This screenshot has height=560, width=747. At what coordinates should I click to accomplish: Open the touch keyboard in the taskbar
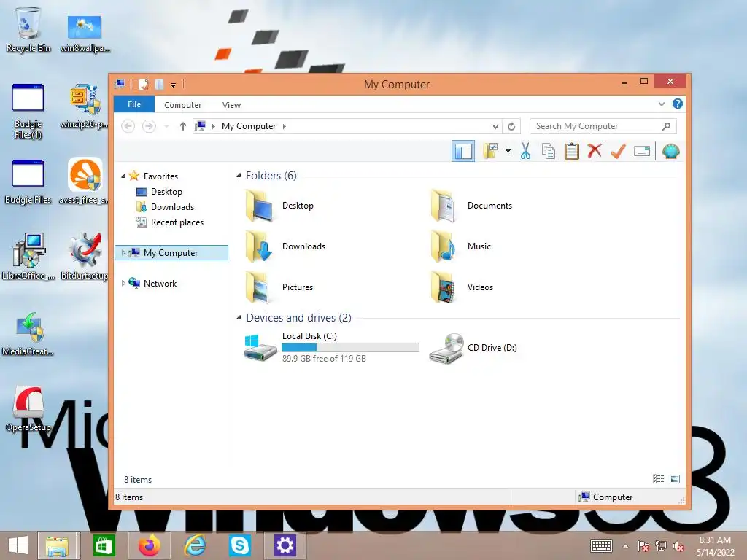pos(601,545)
